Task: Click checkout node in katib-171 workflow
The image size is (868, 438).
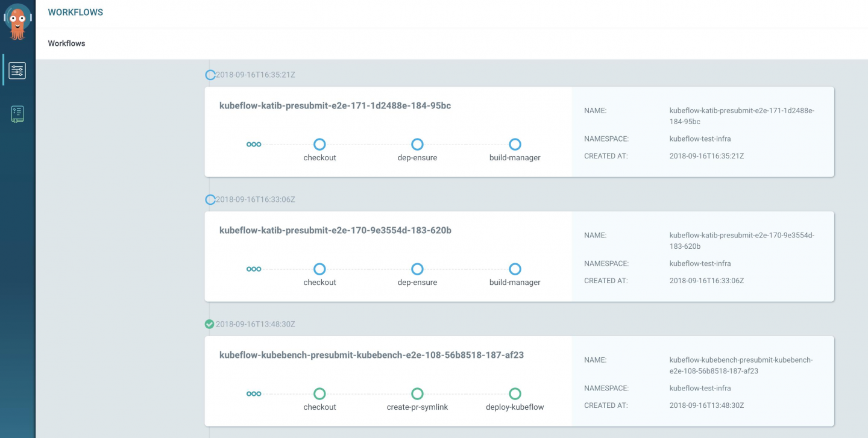Action: 319,145
